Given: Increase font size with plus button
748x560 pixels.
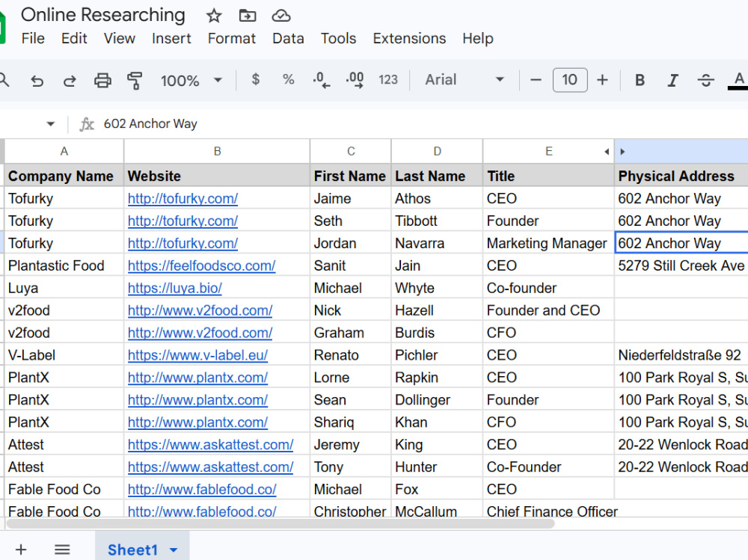Looking at the screenshot, I should pos(602,80).
